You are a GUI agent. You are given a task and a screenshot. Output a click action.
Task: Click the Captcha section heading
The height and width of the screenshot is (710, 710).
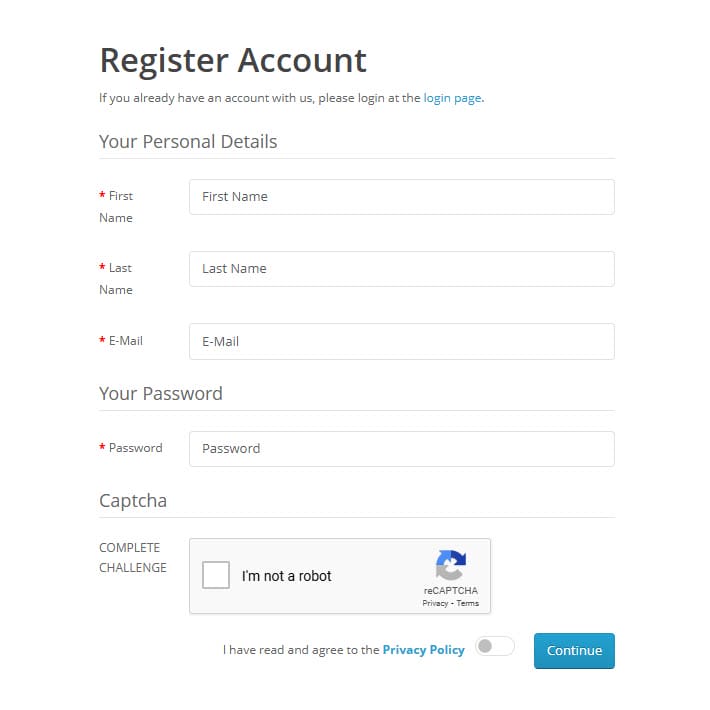(x=133, y=501)
